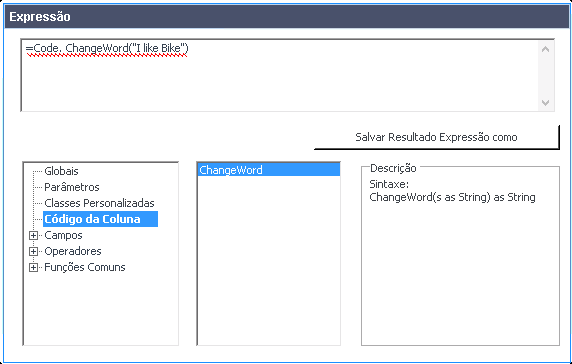The width and height of the screenshot is (572, 364).
Task: Expand the Campos tree node
Action: 34,236
